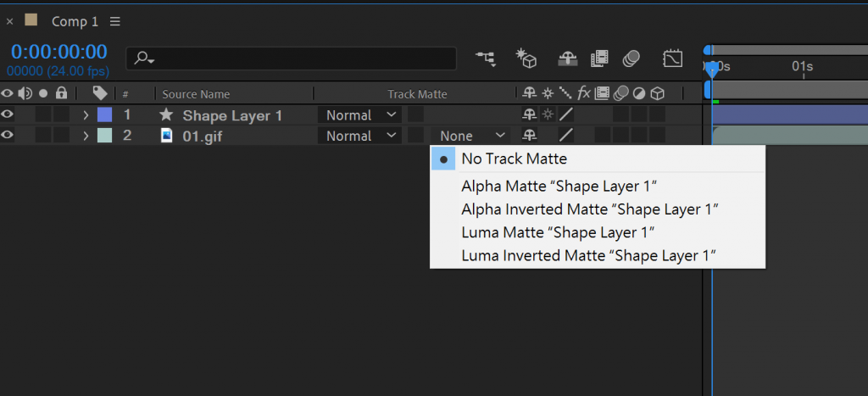Screen dimensions: 868x396
Task: Enable Motion Blur for the composition
Action: [631, 58]
